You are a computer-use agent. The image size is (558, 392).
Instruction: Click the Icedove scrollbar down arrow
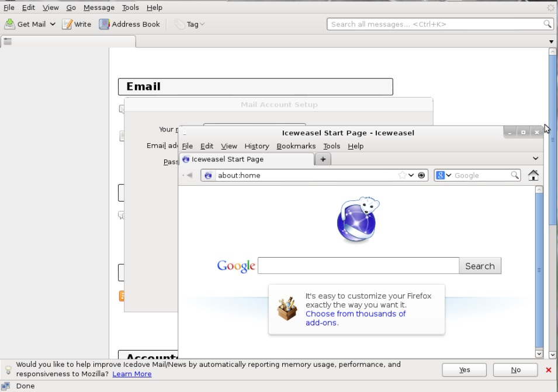click(x=552, y=354)
